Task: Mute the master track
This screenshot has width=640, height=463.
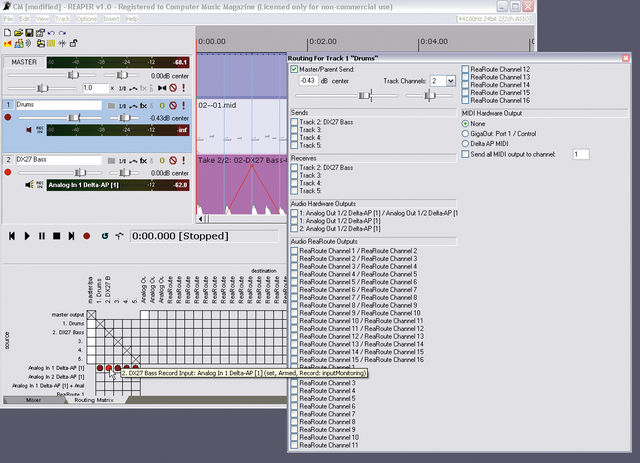Action: click(x=173, y=88)
